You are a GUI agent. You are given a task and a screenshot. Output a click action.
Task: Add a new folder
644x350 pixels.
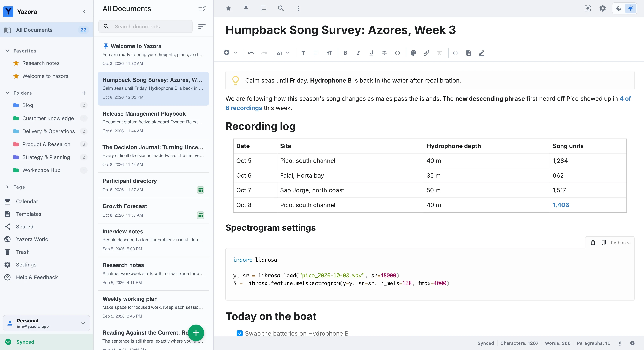[x=84, y=93]
